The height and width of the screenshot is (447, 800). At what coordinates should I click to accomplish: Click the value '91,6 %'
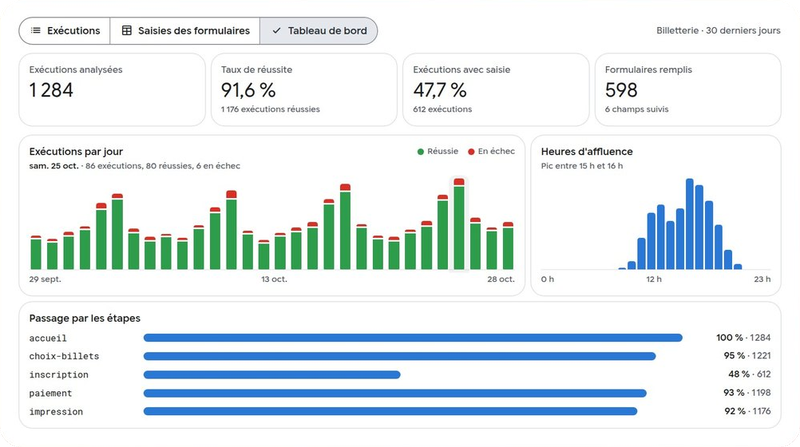pos(248,90)
